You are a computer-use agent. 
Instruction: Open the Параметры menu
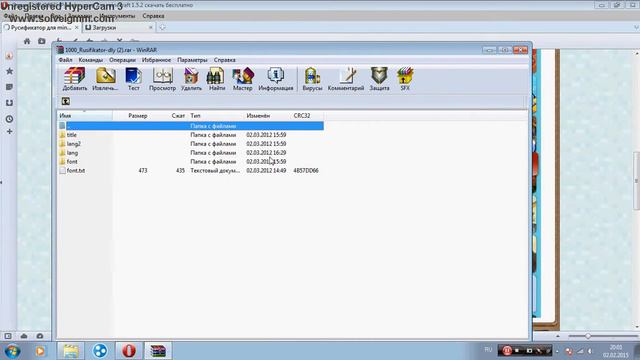pyautogui.click(x=192, y=60)
